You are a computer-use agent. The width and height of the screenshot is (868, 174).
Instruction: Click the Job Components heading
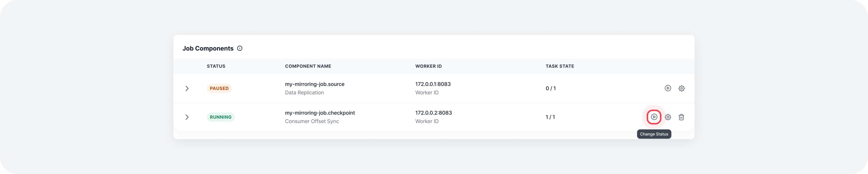208,48
